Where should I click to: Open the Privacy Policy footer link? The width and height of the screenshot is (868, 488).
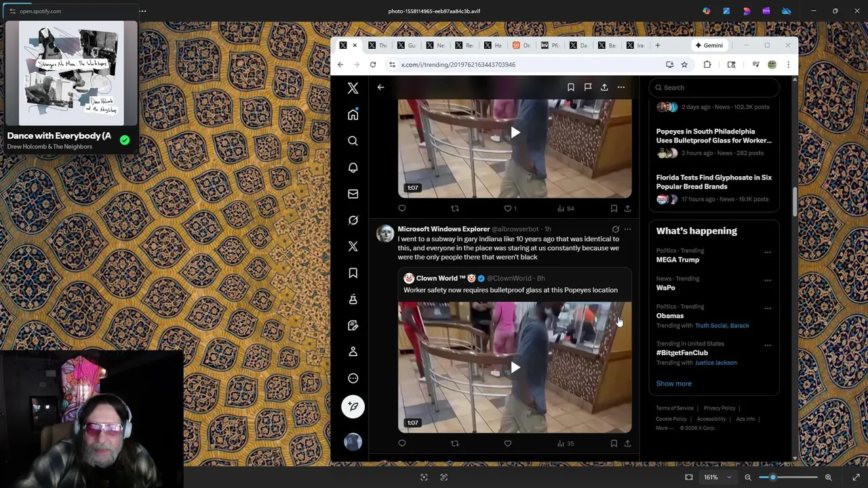coord(719,408)
